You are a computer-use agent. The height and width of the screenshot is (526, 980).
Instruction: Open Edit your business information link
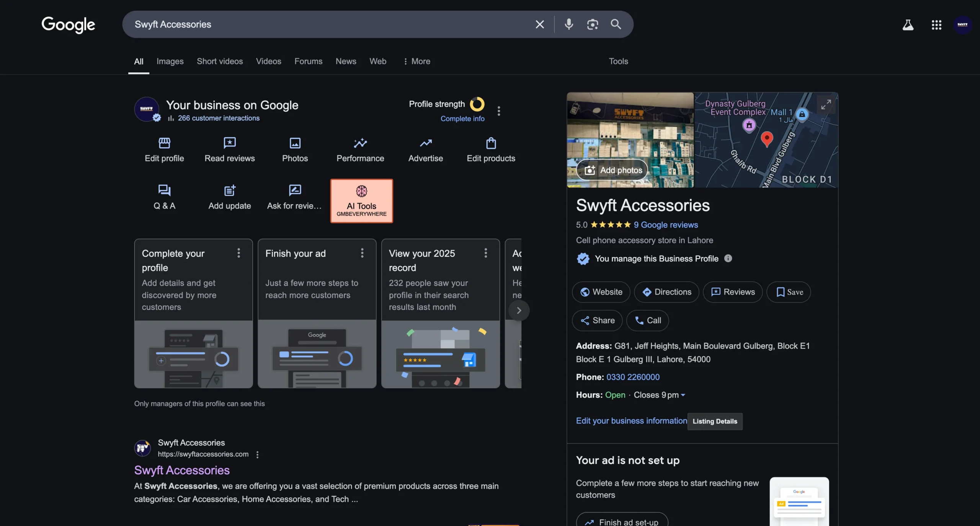[x=632, y=421]
